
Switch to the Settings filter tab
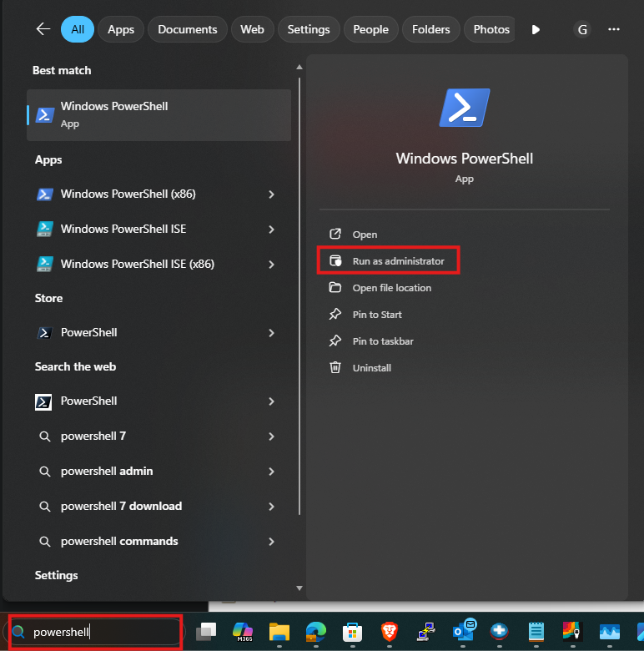point(309,29)
